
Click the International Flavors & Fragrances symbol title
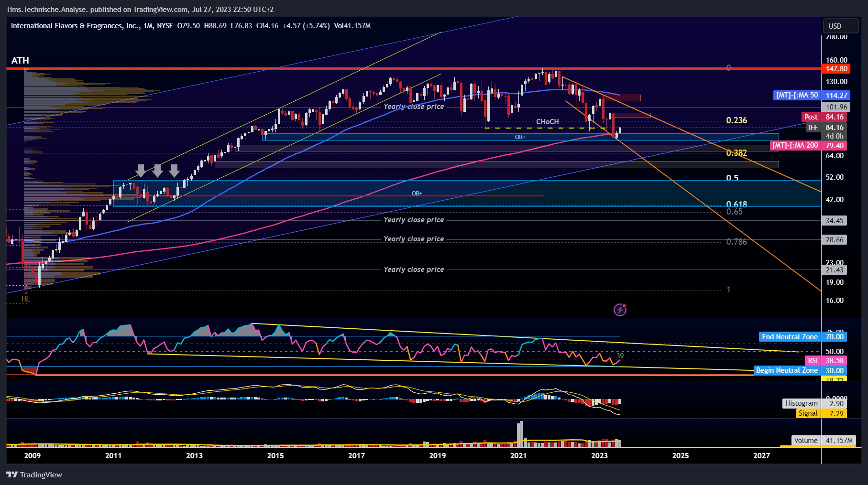coord(75,26)
